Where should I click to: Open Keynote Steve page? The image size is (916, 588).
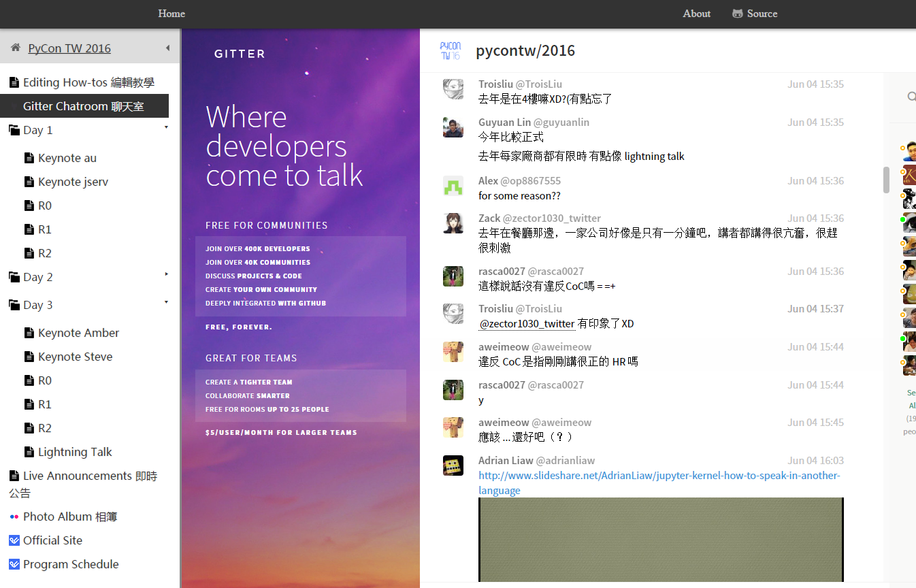[75, 357]
